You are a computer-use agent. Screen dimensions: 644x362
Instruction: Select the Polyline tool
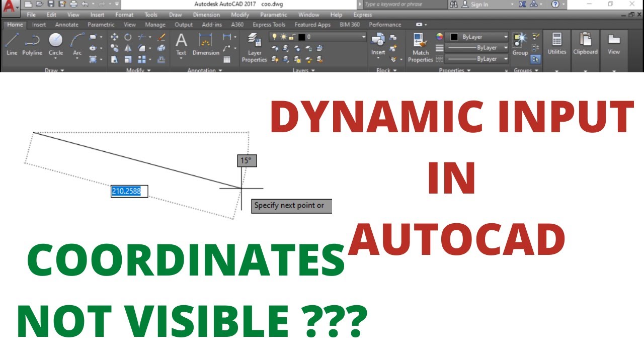click(x=32, y=44)
